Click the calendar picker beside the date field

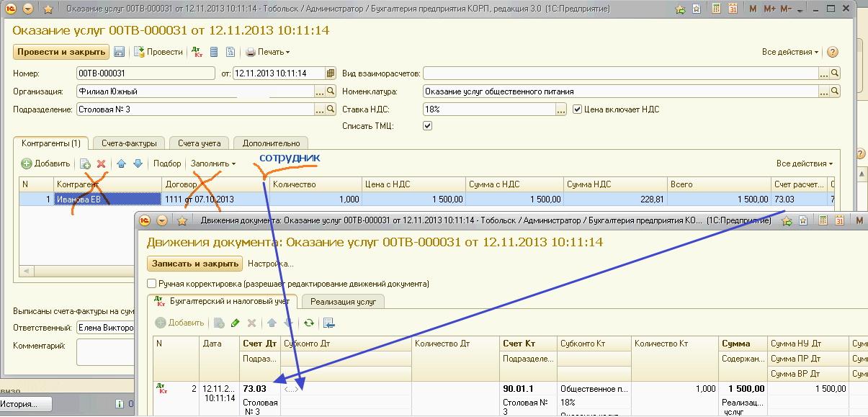[x=331, y=73]
